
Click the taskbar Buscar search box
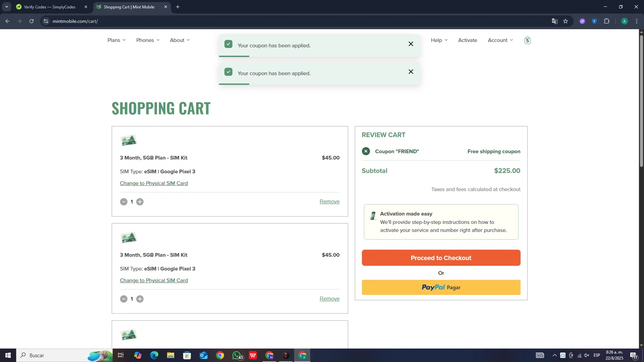coord(64,355)
